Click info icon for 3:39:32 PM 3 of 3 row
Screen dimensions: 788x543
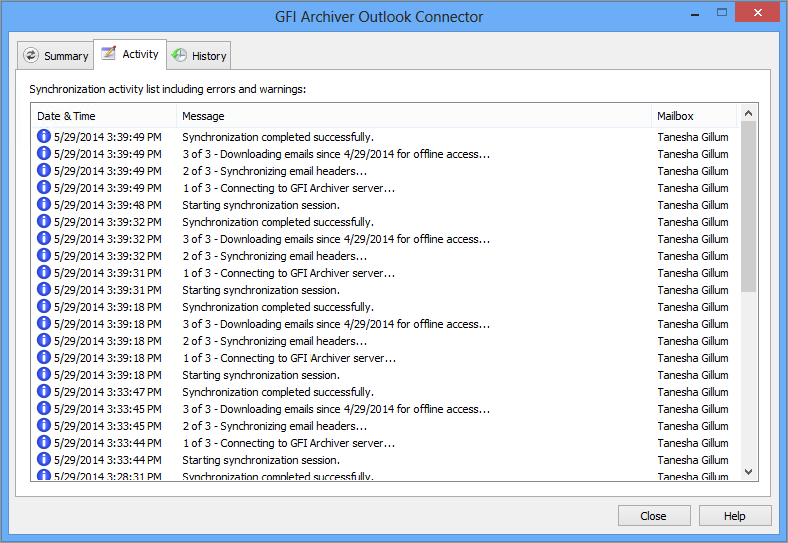point(44,238)
